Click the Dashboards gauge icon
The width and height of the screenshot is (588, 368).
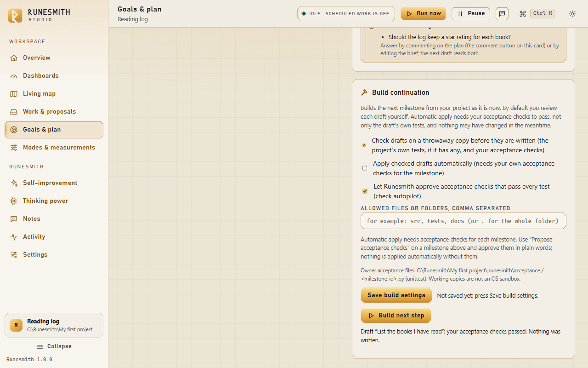[14, 75]
